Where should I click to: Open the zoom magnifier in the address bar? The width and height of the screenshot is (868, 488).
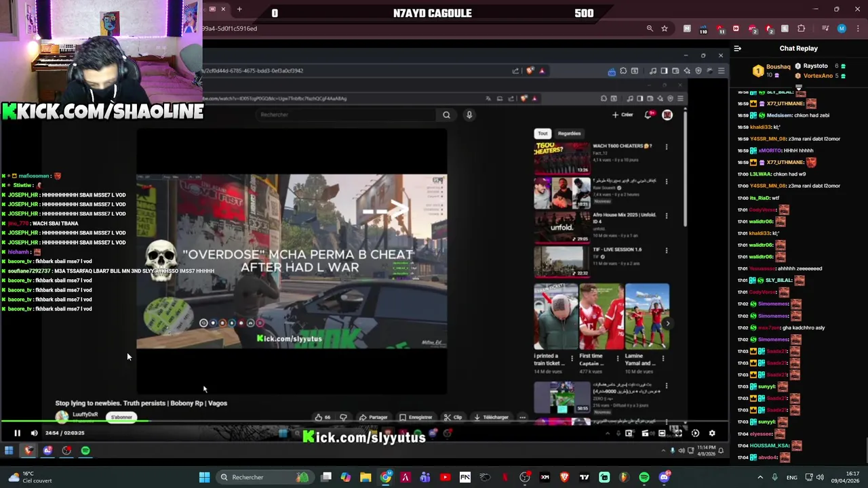pyautogui.click(x=650, y=28)
